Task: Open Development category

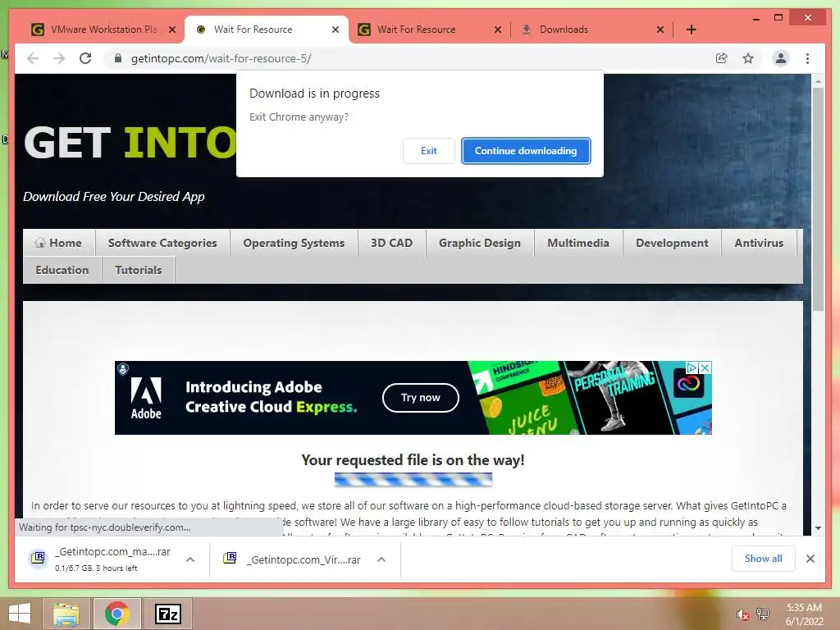Action: tap(672, 243)
